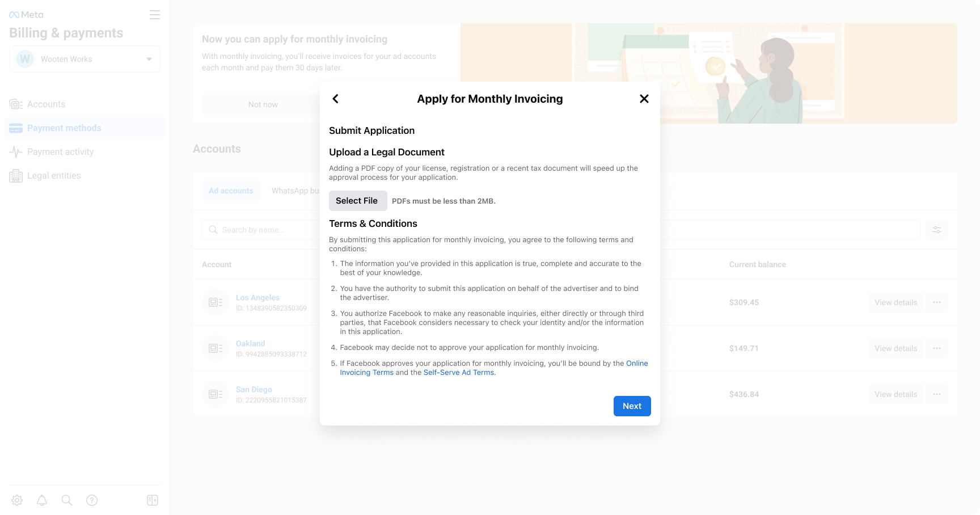Switch to the Ad accounts tab
980x515 pixels.
point(231,191)
